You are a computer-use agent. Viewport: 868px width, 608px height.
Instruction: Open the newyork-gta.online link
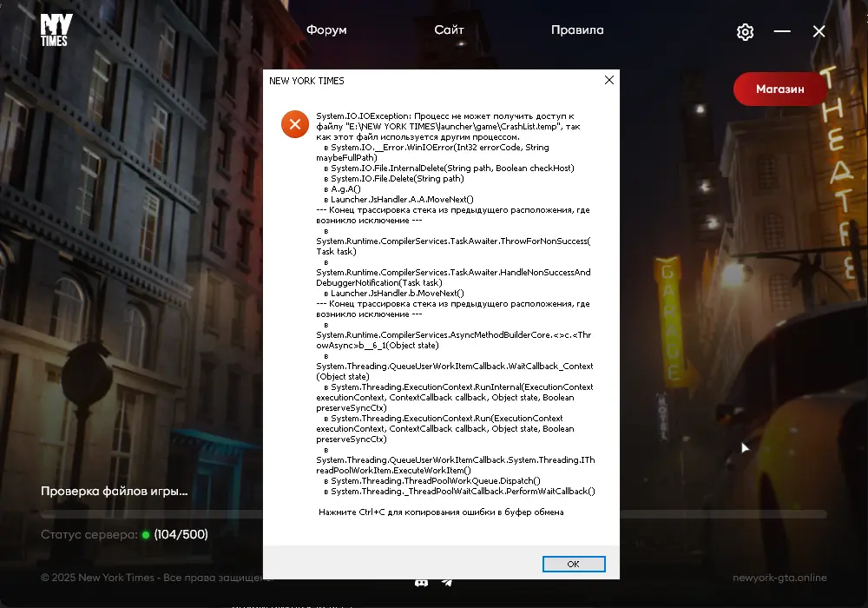coord(779,578)
